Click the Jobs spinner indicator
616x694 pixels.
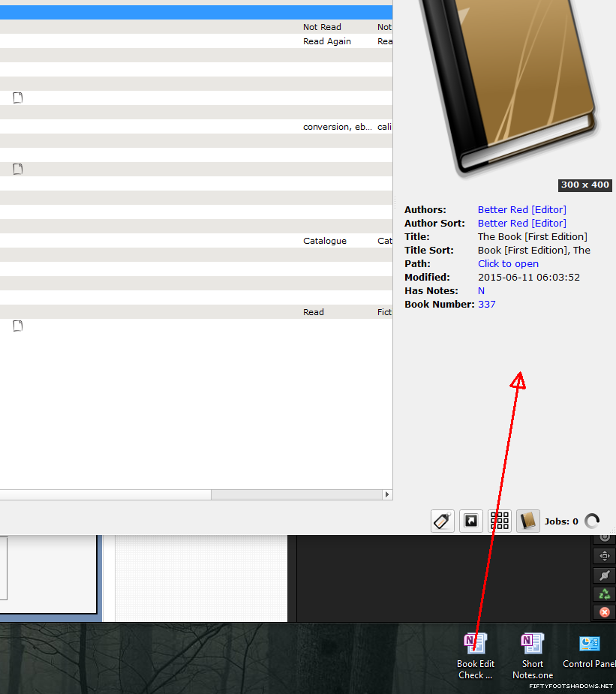pyautogui.click(x=592, y=521)
